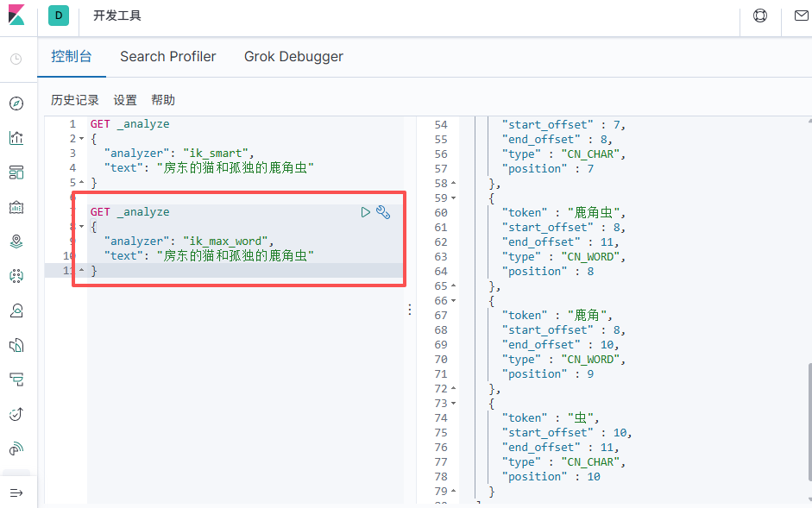Viewport: 812px width, 508px height.
Task: Click the Kibana logo
Action: coord(16,16)
